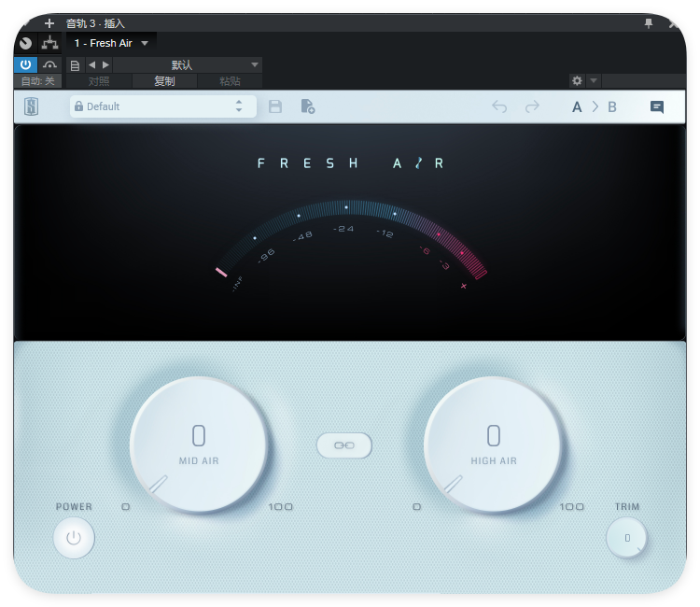Click the 对照 compare button
The image size is (700, 607).
tap(99, 81)
